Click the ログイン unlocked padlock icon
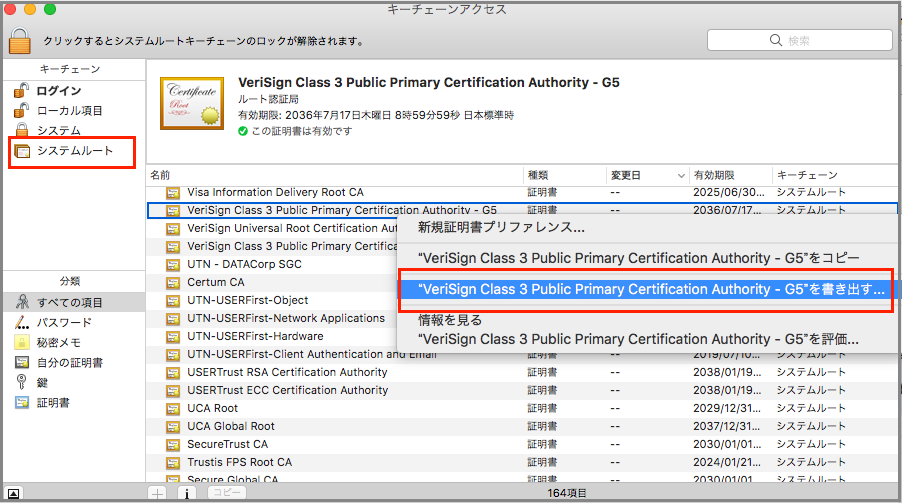Viewport: 902px width, 503px height. point(21,90)
